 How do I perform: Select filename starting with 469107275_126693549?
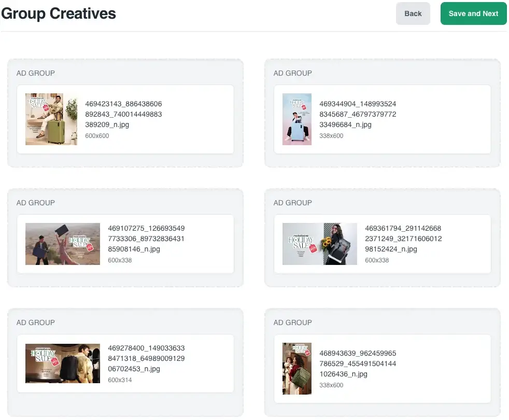click(x=146, y=239)
